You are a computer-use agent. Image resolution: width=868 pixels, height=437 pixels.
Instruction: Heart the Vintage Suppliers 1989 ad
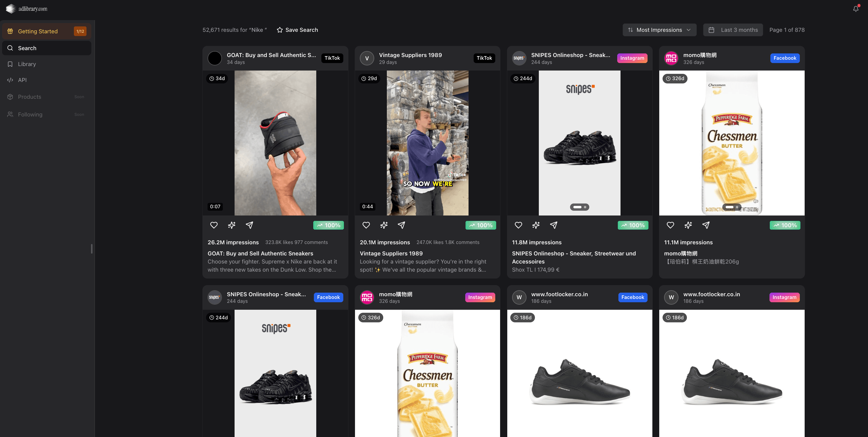pos(366,225)
